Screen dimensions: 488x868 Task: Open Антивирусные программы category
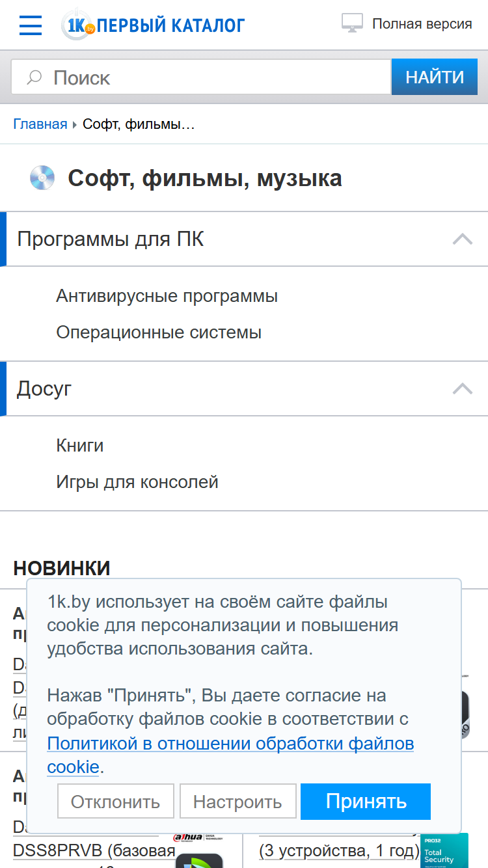(x=167, y=296)
